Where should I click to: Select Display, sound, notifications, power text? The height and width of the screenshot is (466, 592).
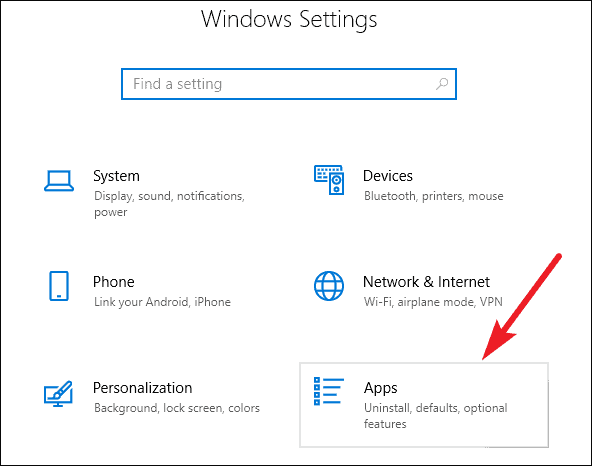point(169,204)
